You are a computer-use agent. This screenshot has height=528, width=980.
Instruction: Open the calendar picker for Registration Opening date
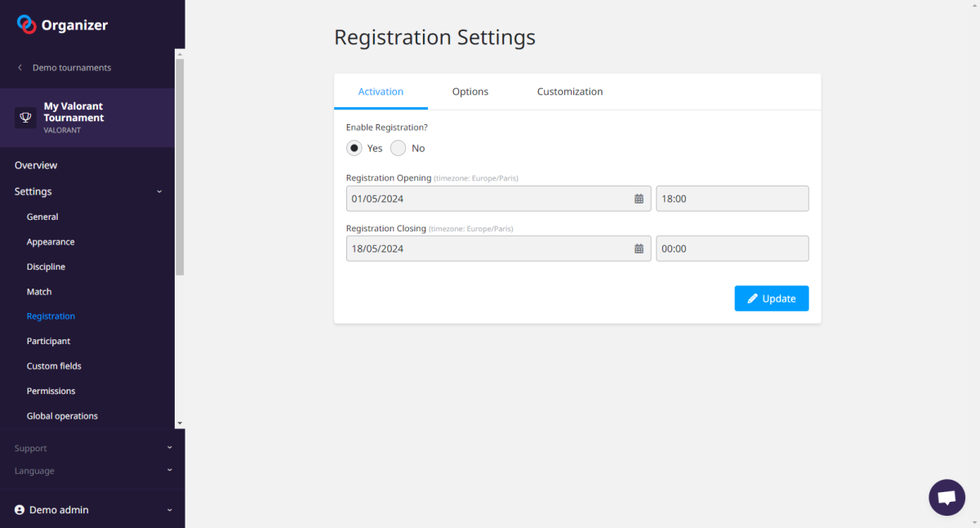[639, 198]
